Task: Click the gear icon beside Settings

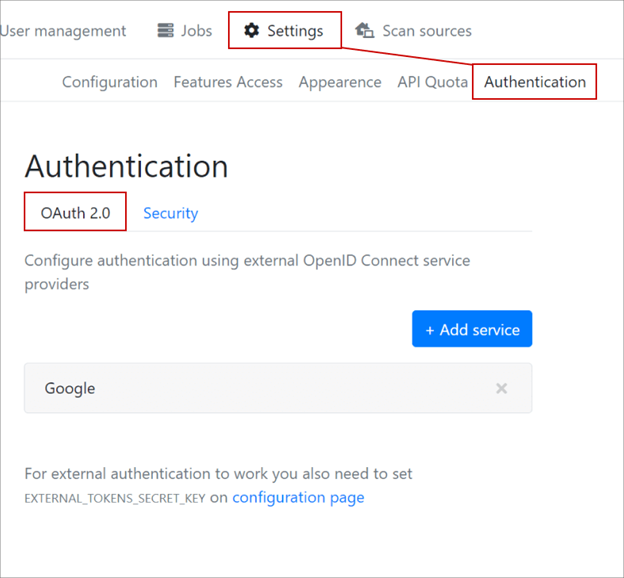Action: pyautogui.click(x=252, y=31)
